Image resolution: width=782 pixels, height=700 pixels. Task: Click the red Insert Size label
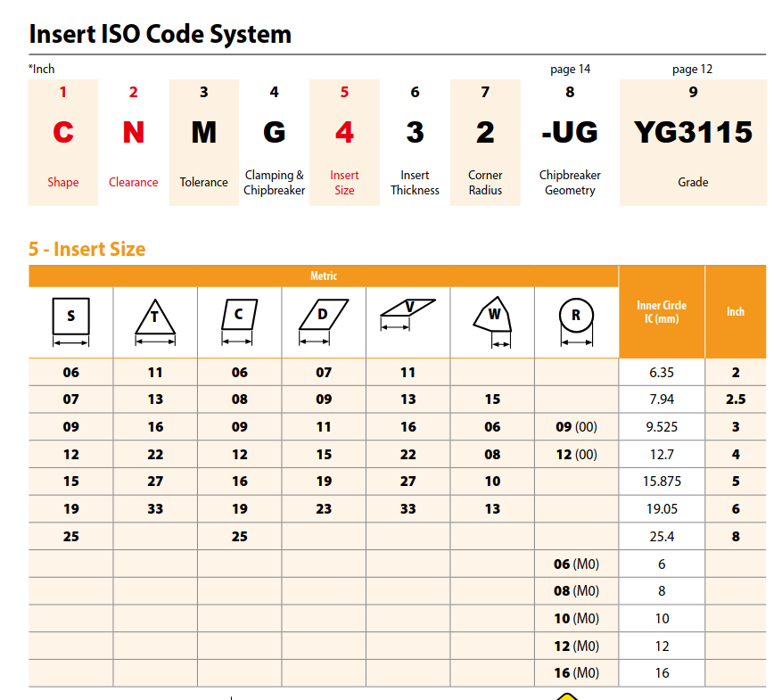click(x=344, y=182)
